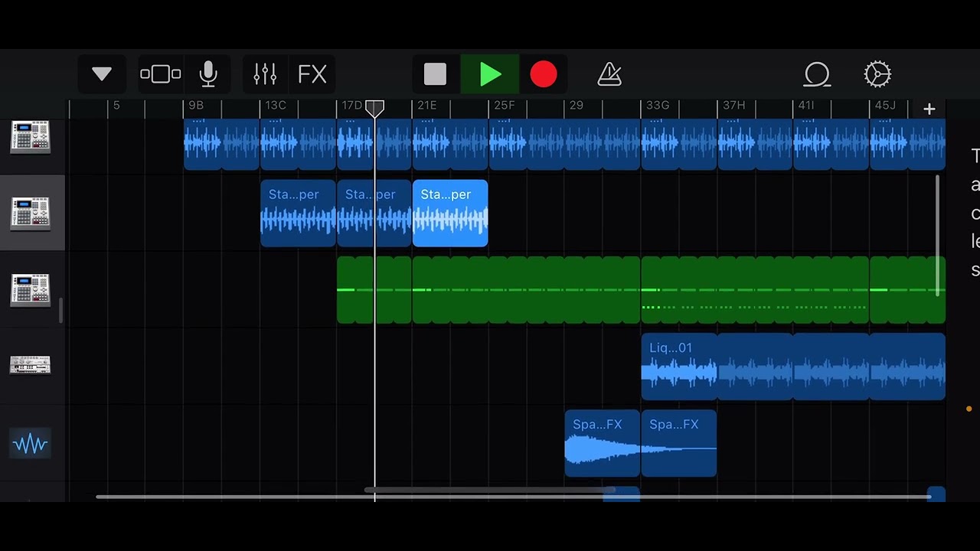This screenshot has width=980, height=551.
Task: Open the My Songs dropdown arrow
Action: click(102, 74)
